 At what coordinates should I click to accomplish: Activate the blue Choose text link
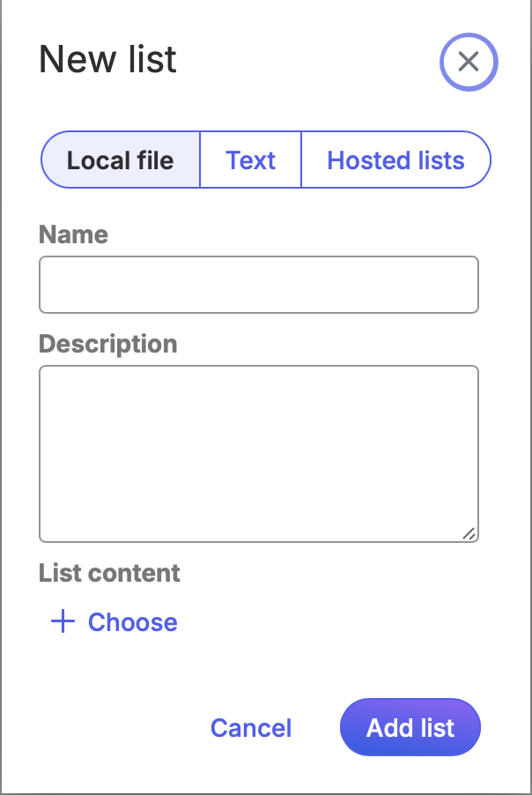[133, 622]
